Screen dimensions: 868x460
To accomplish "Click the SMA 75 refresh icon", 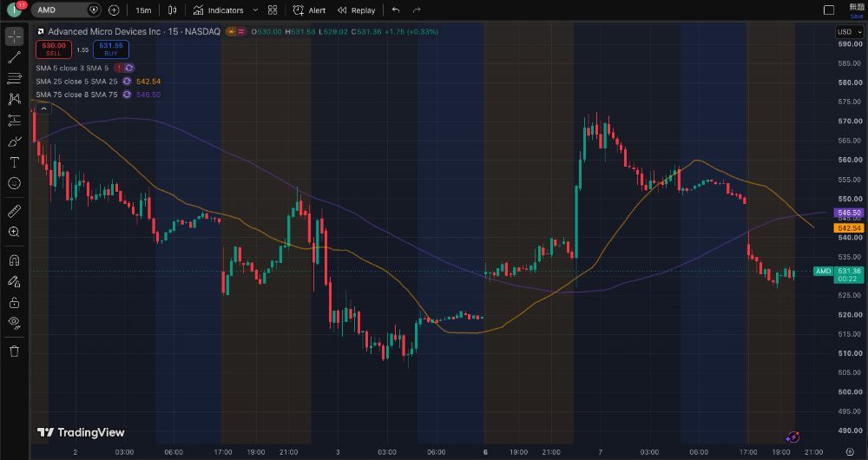I will click(x=127, y=95).
